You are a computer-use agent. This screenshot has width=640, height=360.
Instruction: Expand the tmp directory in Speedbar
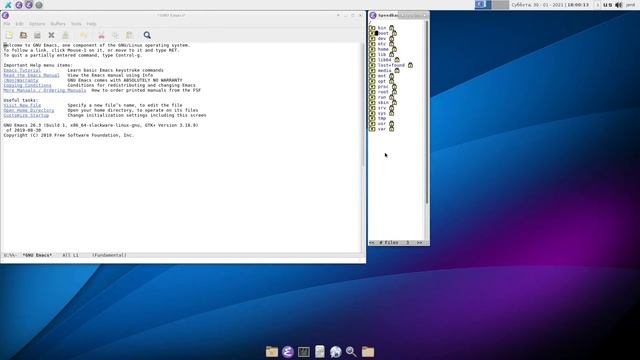coord(372,118)
